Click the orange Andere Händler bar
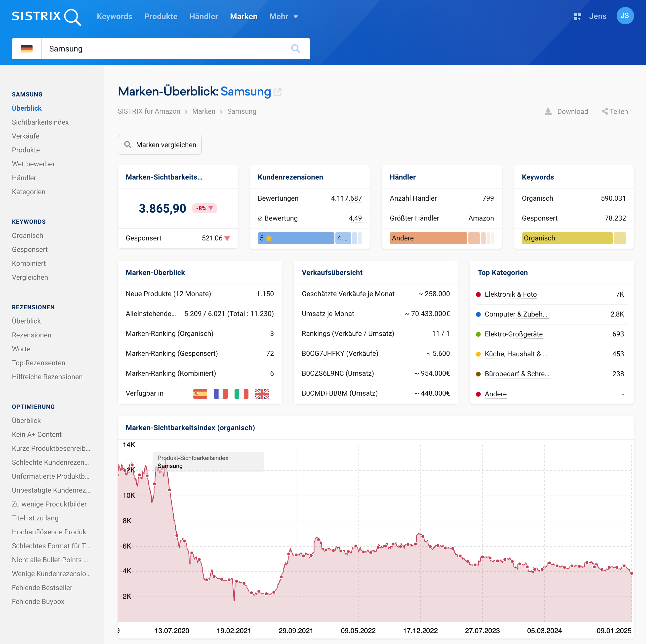This screenshot has width=646, height=644. pos(428,238)
